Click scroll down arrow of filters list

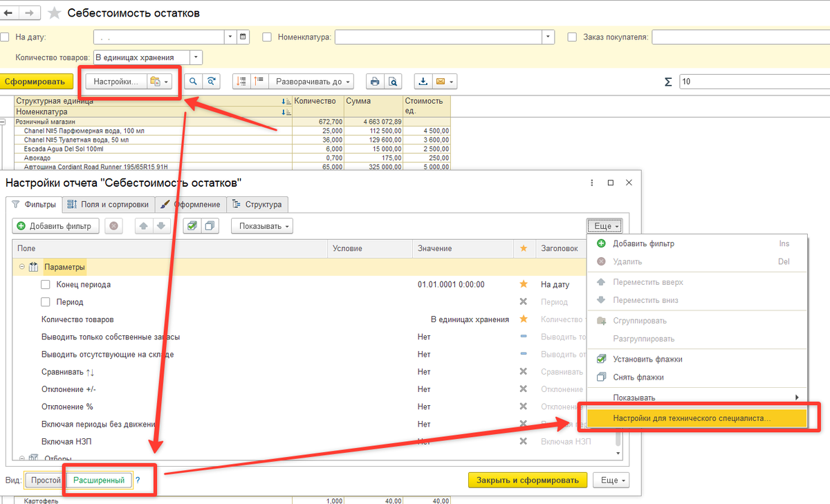point(618,453)
